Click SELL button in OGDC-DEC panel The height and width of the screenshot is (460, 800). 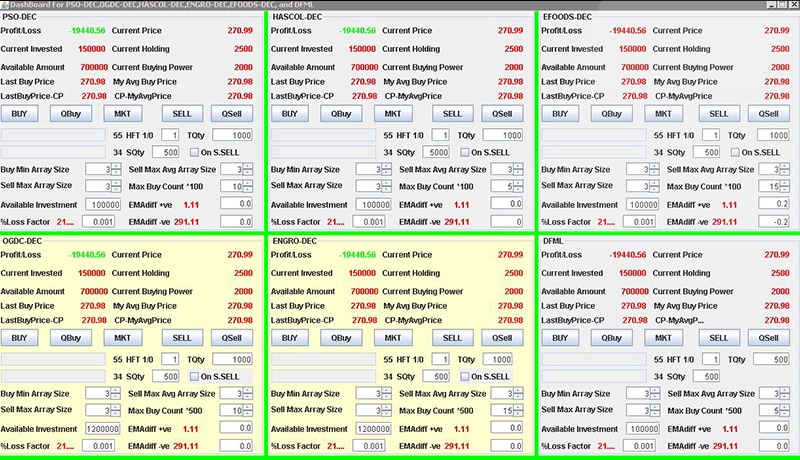pyautogui.click(x=181, y=338)
